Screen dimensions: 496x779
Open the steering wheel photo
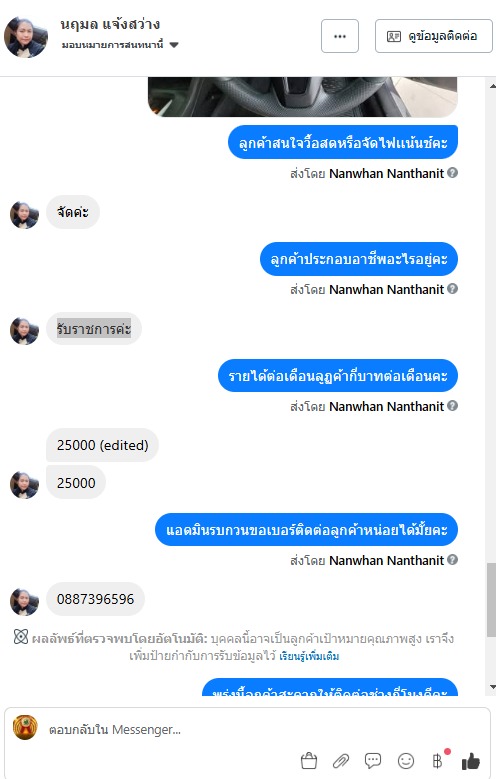303,97
